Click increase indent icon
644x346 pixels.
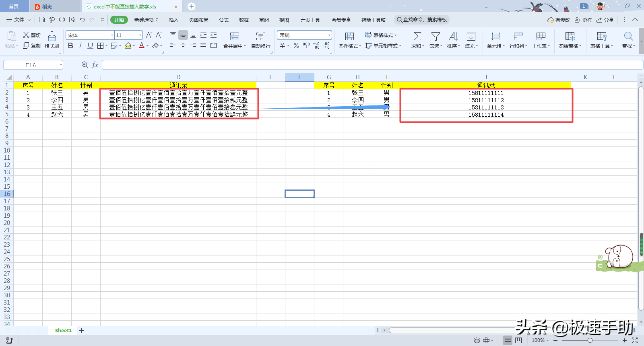[x=213, y=35]
